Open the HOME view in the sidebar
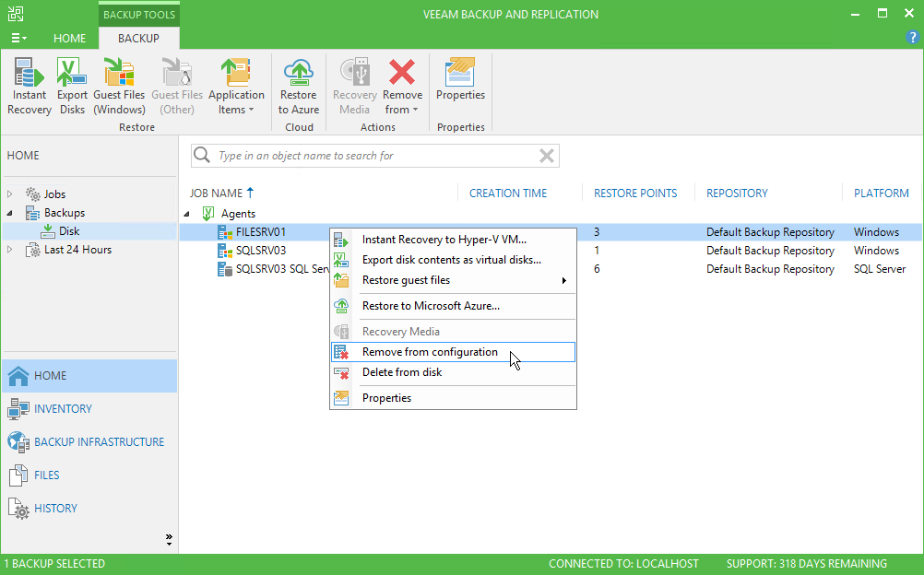This screenshot has height=575, width=924. click(x=89, y=376)
